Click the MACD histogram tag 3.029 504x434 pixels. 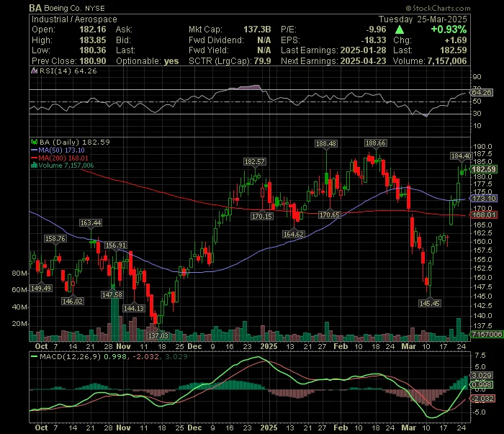point(481,375)
